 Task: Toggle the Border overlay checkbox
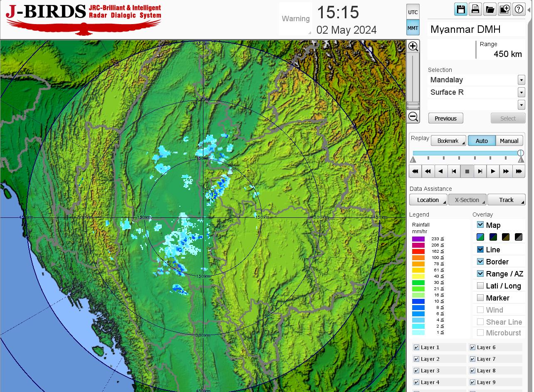tap(480, 261)
